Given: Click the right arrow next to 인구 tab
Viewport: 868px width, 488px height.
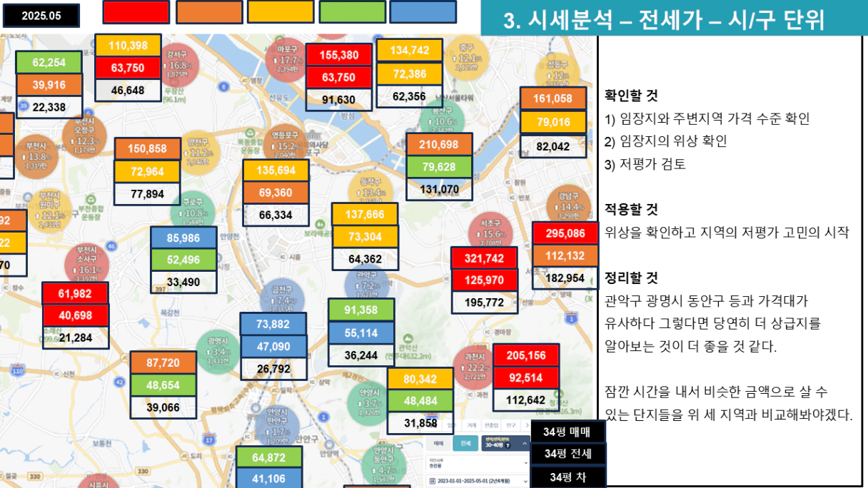Looking at the screenshot, I should click(527, 425).
